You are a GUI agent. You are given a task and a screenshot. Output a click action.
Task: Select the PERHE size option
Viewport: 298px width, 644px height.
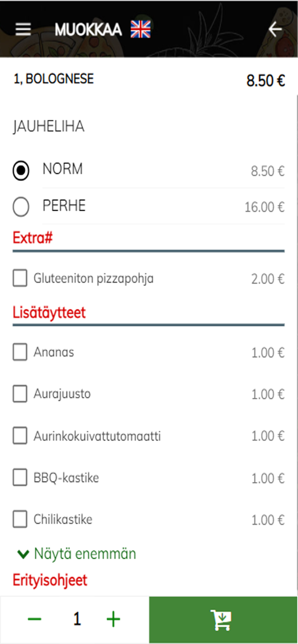(21, 207)
